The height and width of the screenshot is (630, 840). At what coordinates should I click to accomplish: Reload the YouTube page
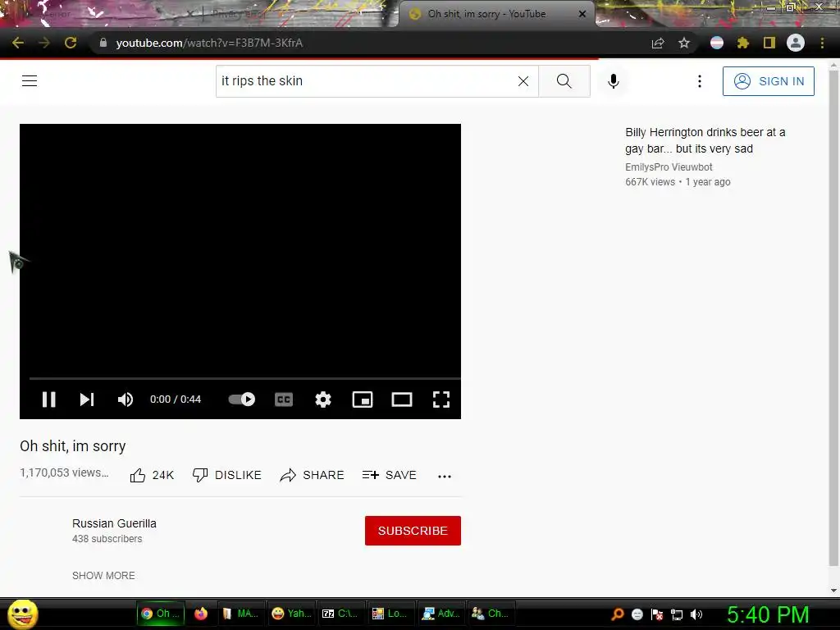(x=71, y=43)
